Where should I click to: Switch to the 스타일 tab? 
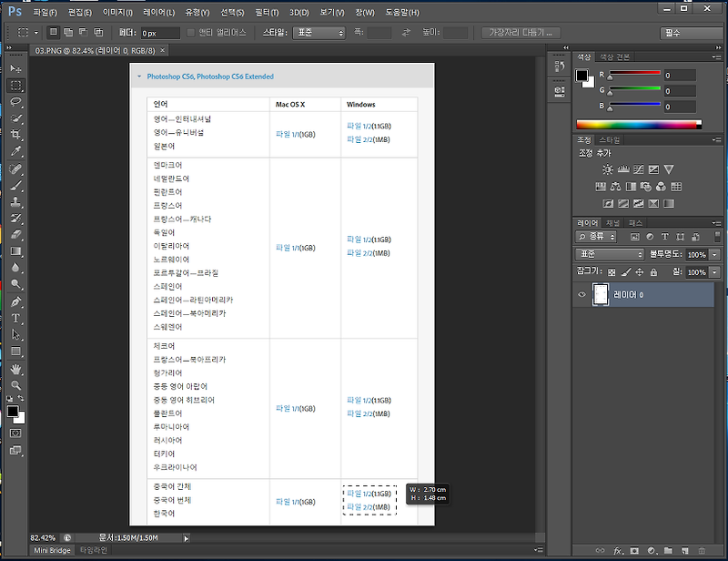[609, 140]
